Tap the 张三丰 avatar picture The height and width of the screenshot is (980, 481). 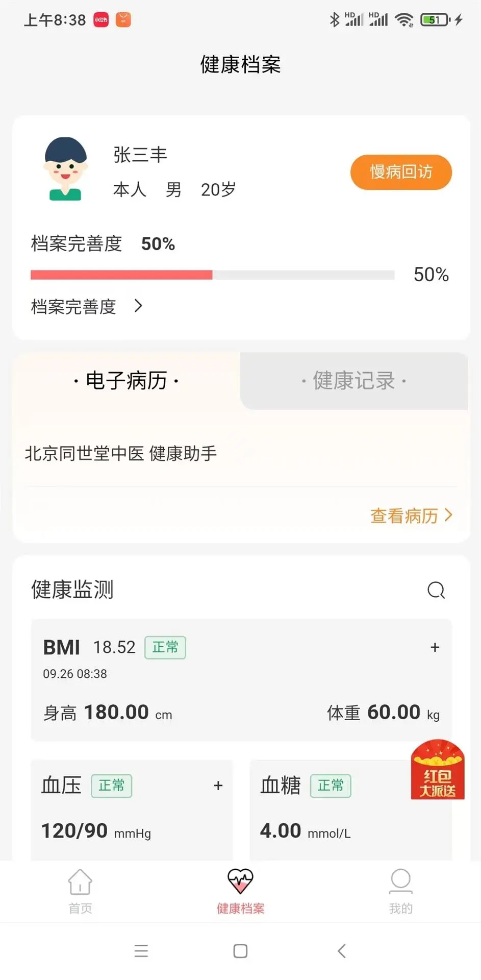[x=65, y=169]
